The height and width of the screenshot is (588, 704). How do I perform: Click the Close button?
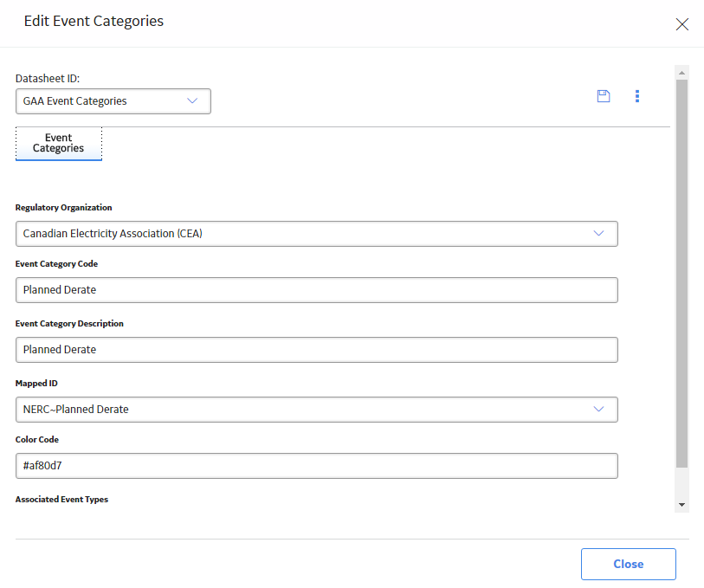[628, 564]
